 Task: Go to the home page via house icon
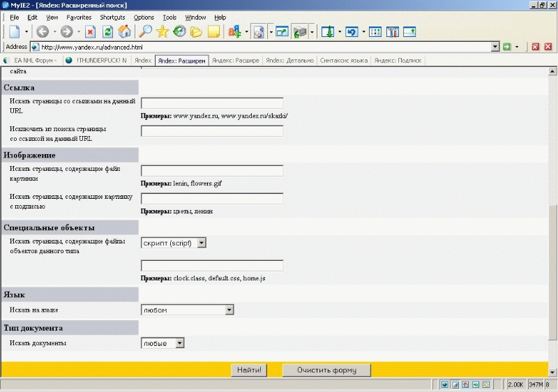pos(125,31)
